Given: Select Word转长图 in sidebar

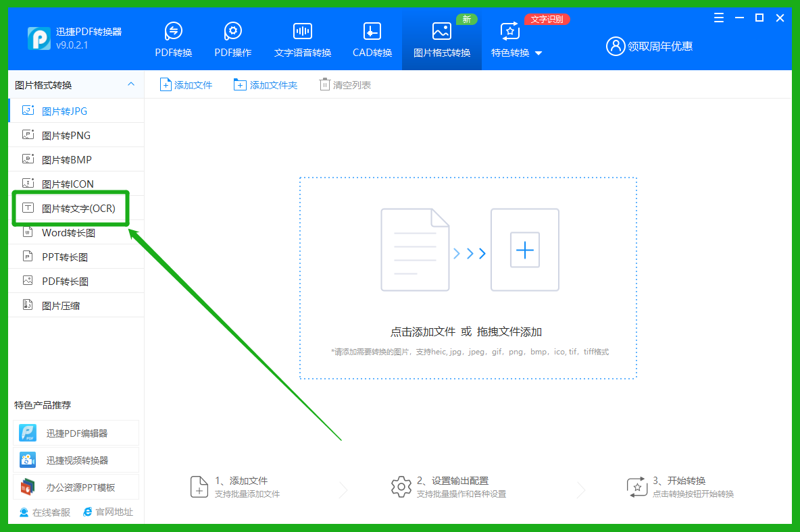Looking at the screenshot, I should coord(76,232).
